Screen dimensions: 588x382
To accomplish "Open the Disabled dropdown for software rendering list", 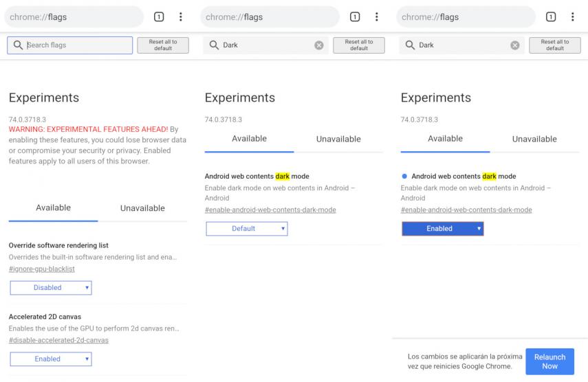I will 51,288.
